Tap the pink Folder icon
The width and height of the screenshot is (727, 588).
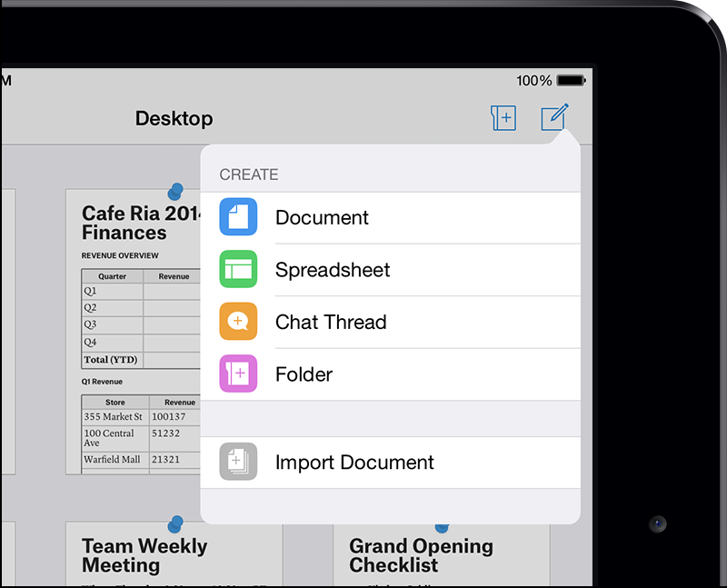click(238, 374)
